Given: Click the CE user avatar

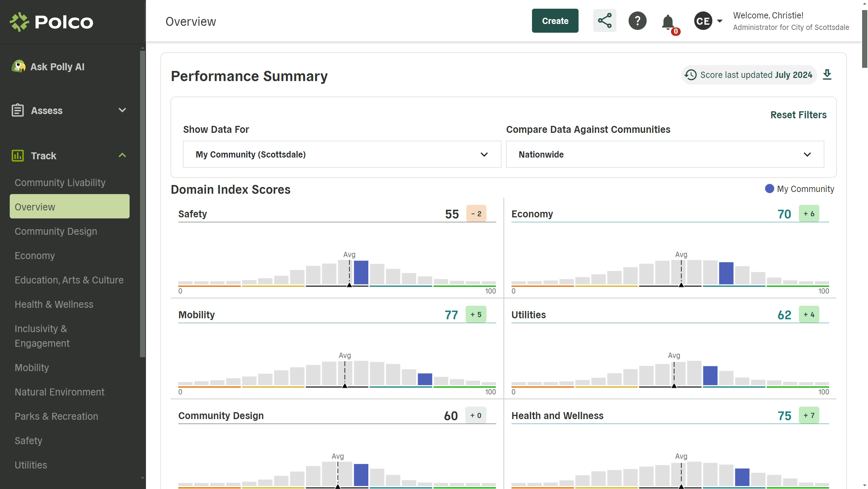Looking at the screenshot, I should pyautogui.click(x=703, y=21).
